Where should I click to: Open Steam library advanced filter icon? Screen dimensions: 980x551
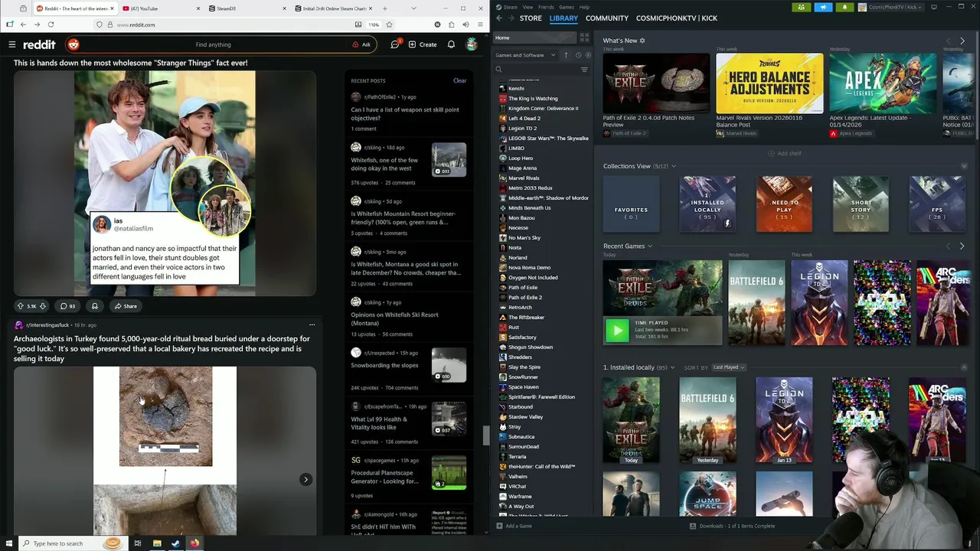click(584, 70)
